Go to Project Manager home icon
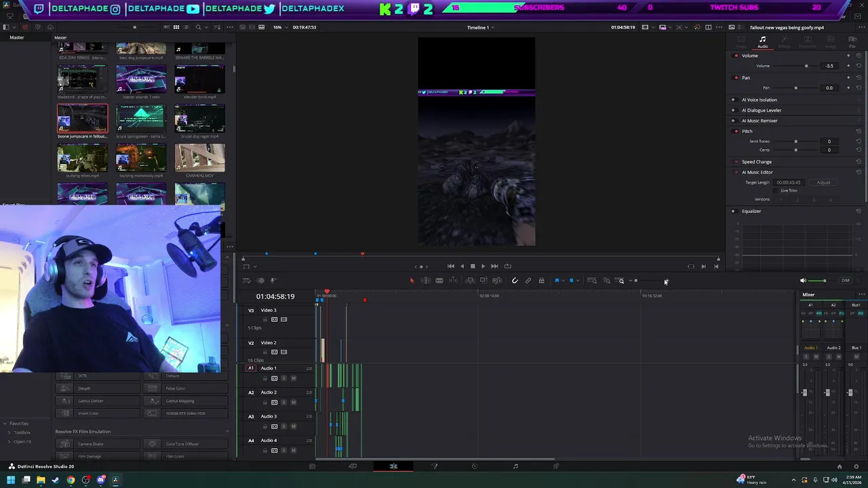Screen dimensions: 868x488 click(x=840, y=466)
